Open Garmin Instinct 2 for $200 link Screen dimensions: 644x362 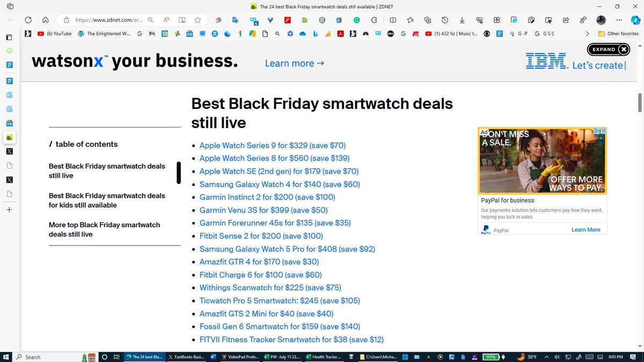[267, 197]
